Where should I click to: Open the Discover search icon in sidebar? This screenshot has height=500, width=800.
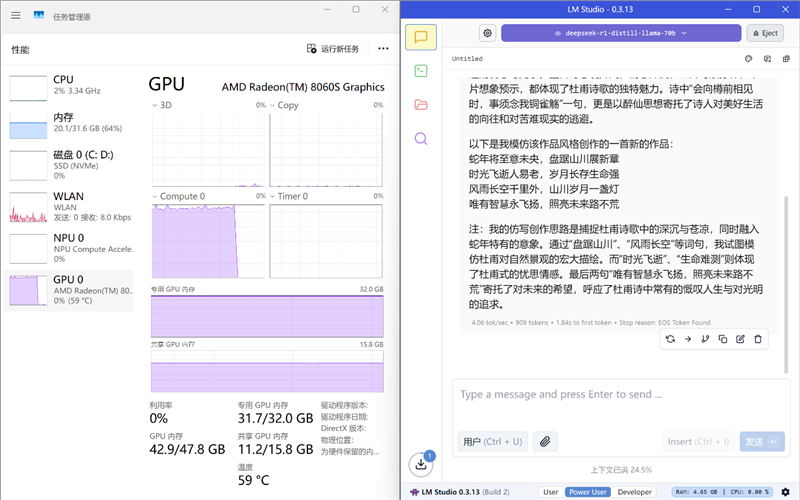point(421,139)
